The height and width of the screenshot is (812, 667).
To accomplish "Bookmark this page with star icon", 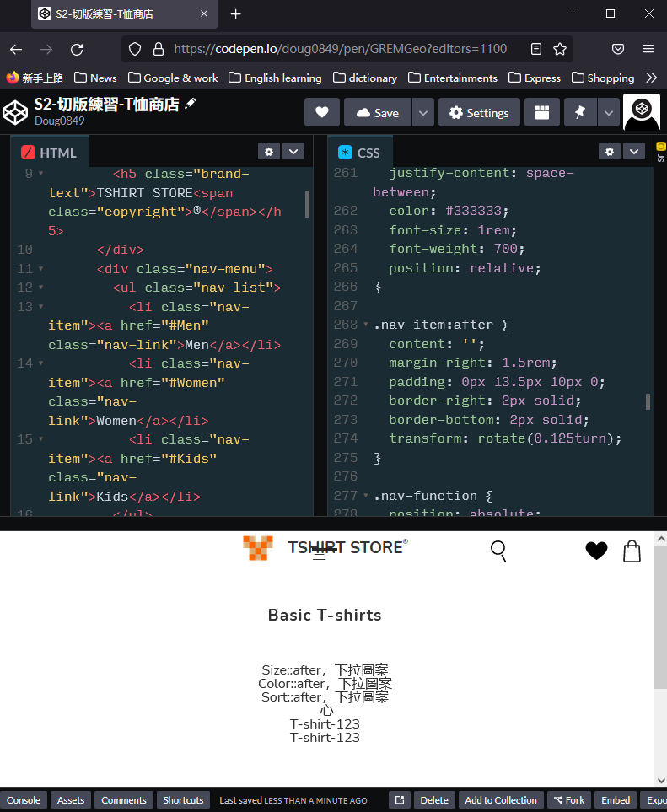I will (560, 49).
